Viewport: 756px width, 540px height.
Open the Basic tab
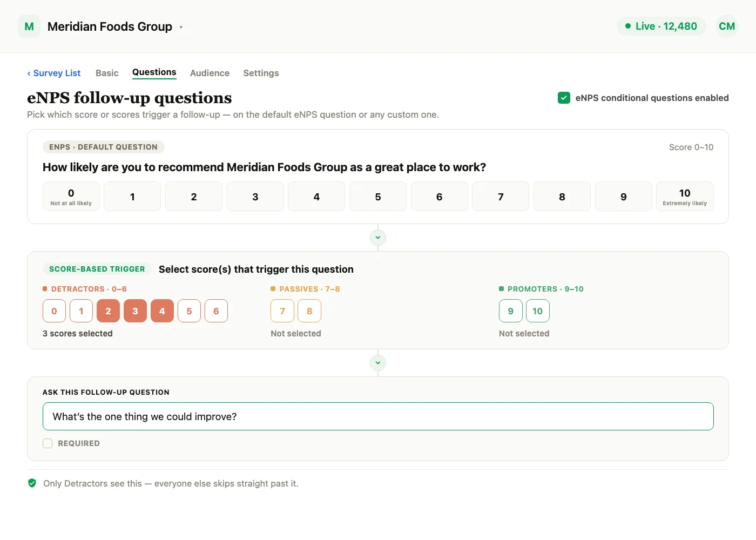click(107, 73)
